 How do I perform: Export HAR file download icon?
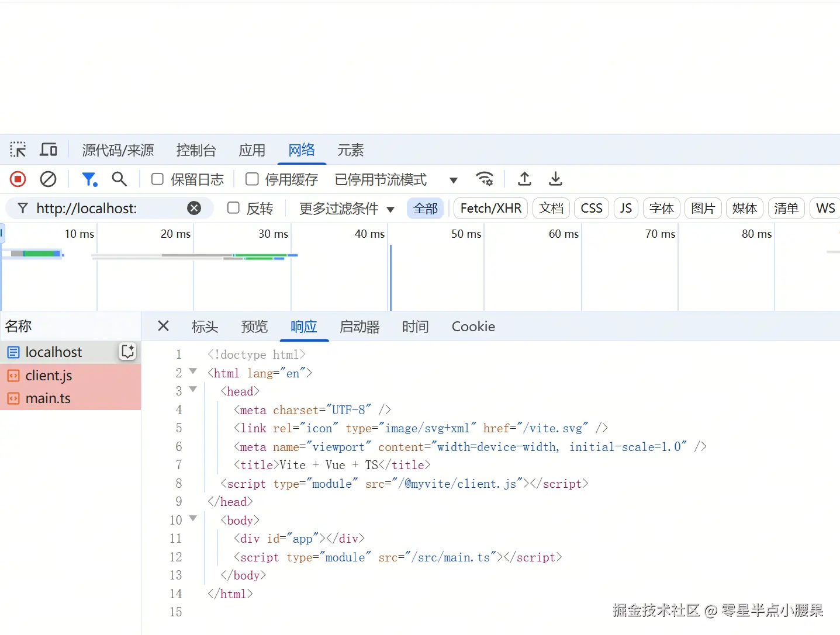[x=555, y=179]
